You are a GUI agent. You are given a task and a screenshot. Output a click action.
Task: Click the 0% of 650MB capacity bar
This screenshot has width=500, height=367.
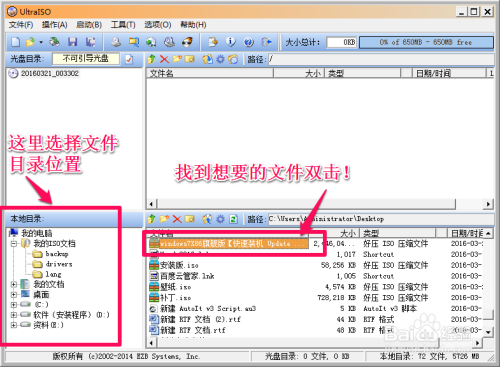[x=426, y=42]
